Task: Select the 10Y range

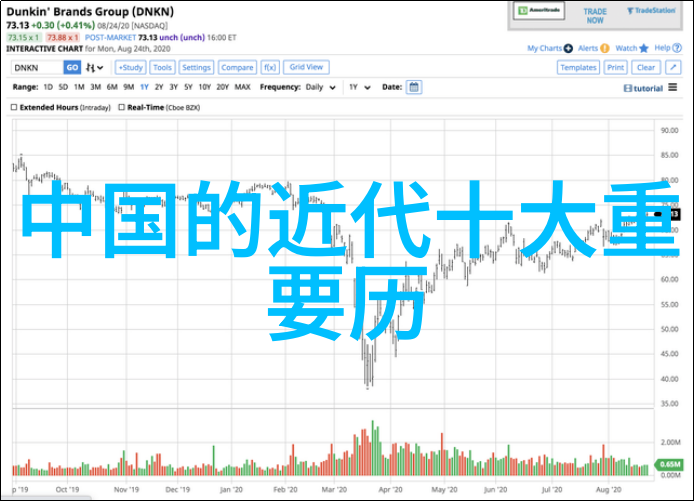Action: (204, 87)
